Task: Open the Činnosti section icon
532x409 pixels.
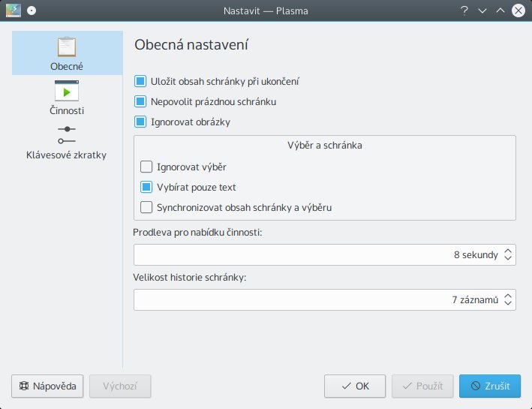Action: [67, 92]
